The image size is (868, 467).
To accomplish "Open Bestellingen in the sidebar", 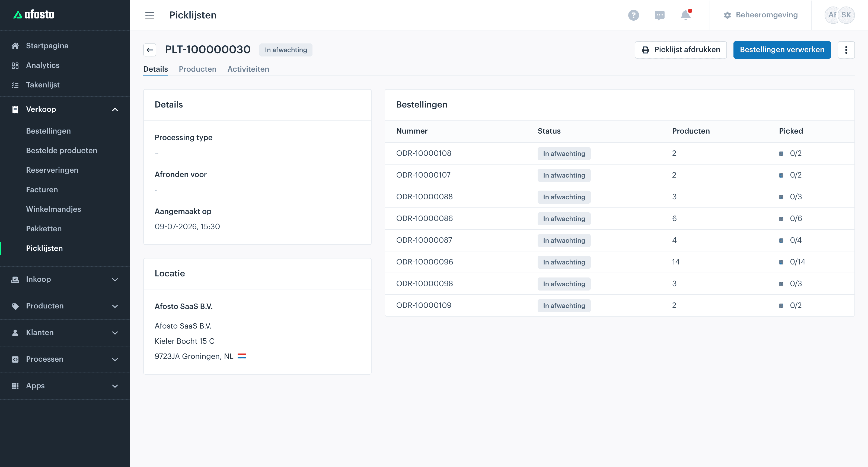I will 48,131.
